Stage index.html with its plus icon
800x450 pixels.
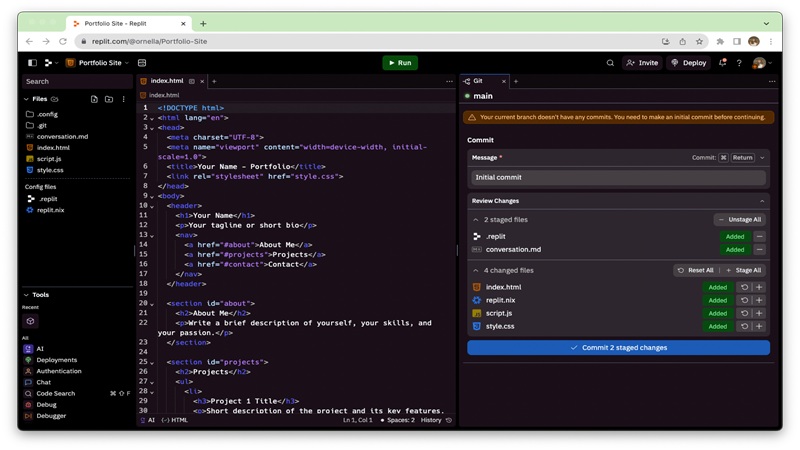759,287
